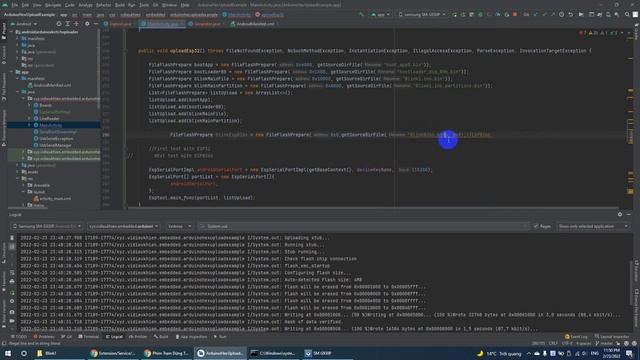Image resolution: width=640 pixels, height=360 pixels.
Task: Open the Samsung device selector dropdown
Action: click(422, 15)
